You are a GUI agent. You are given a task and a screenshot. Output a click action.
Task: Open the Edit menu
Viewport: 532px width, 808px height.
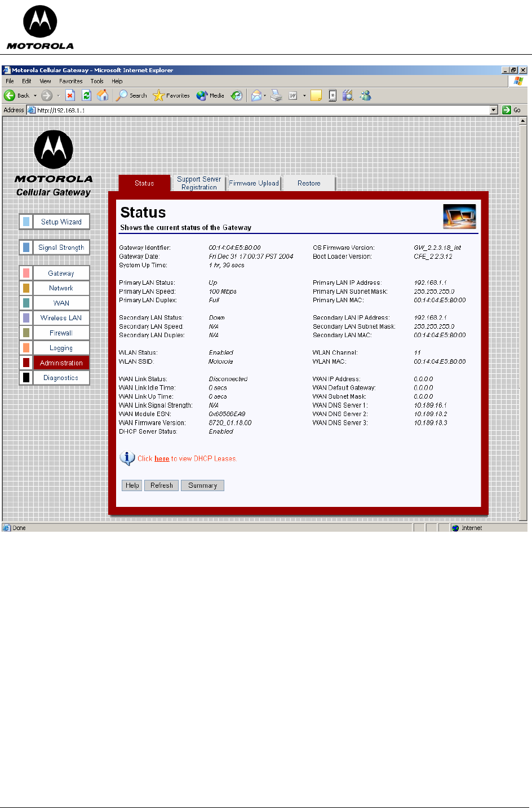[x=26, y=81]
